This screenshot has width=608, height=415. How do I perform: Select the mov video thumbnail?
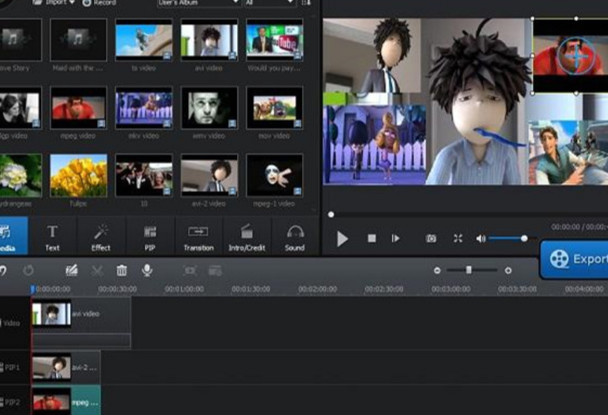pyautogui.click(x=275, y=108)
